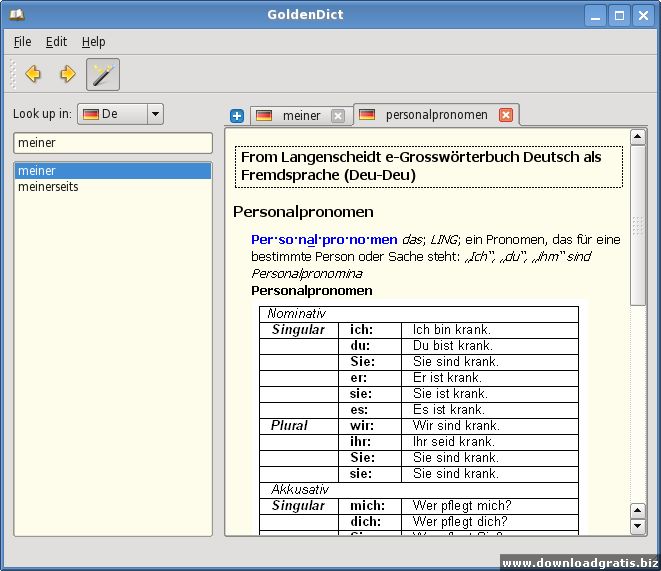Close the GoldenDict window
The width and height of the screenshot is (661, 571).
pos(643,16)
